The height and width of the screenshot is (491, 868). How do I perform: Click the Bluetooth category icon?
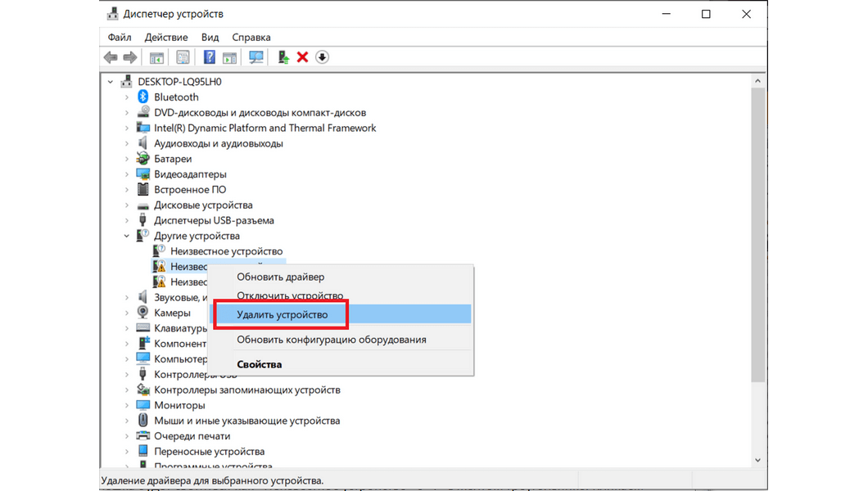click(x=142, y=97)
